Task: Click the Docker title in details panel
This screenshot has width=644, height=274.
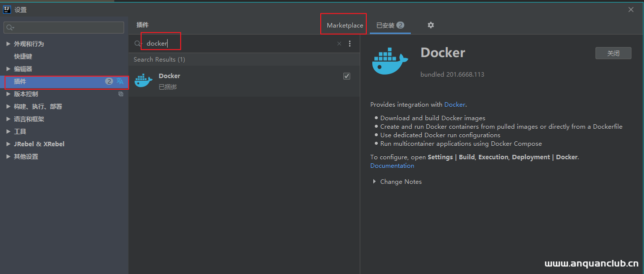Action: pyautogui.click(x=443, y=53)
